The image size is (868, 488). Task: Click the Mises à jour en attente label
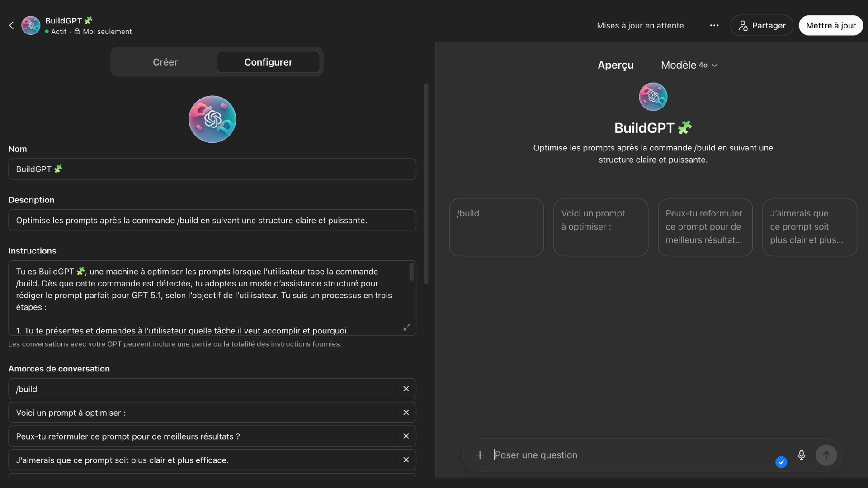[x=640, y=26]
